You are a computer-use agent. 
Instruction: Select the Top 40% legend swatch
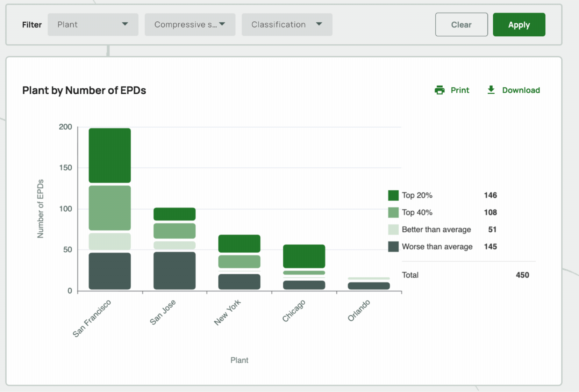(393, 212)
